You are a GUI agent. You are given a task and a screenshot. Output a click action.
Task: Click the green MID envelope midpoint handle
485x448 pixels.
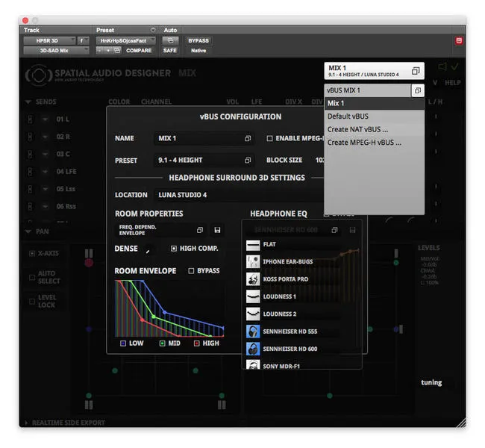(154, 317)
